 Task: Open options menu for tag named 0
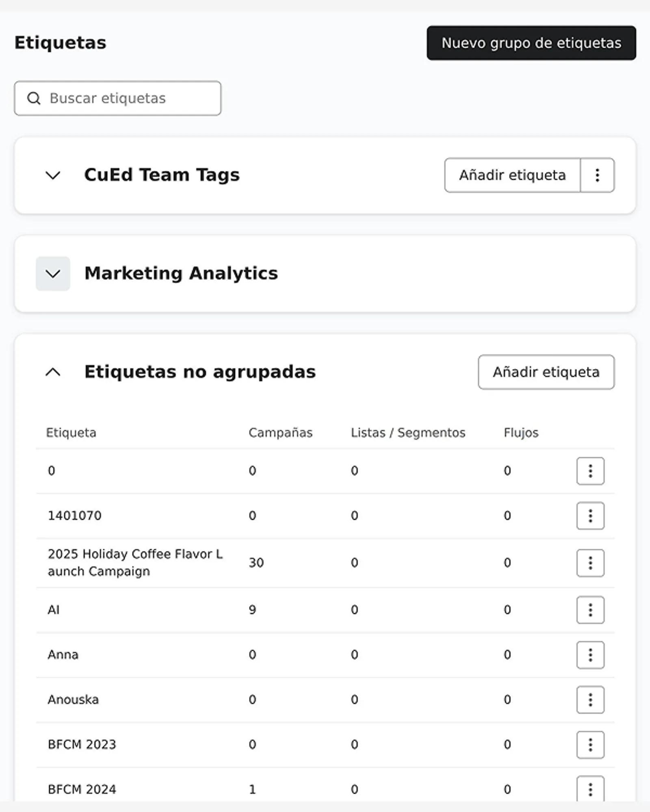click(590, 471)
